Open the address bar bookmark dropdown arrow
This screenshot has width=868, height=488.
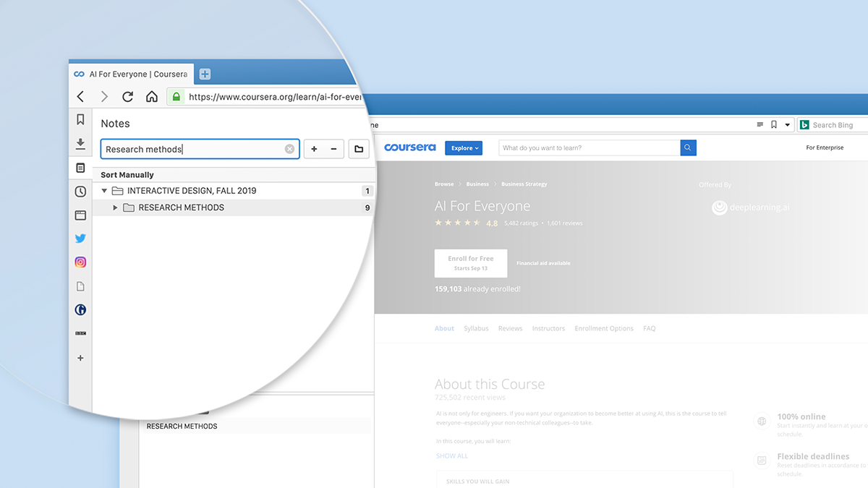[788, 124]
